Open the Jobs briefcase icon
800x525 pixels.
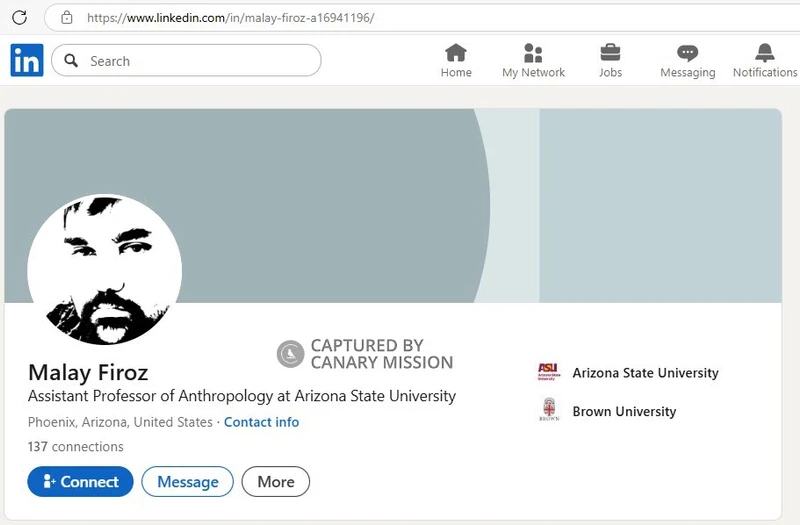(610, 53)
